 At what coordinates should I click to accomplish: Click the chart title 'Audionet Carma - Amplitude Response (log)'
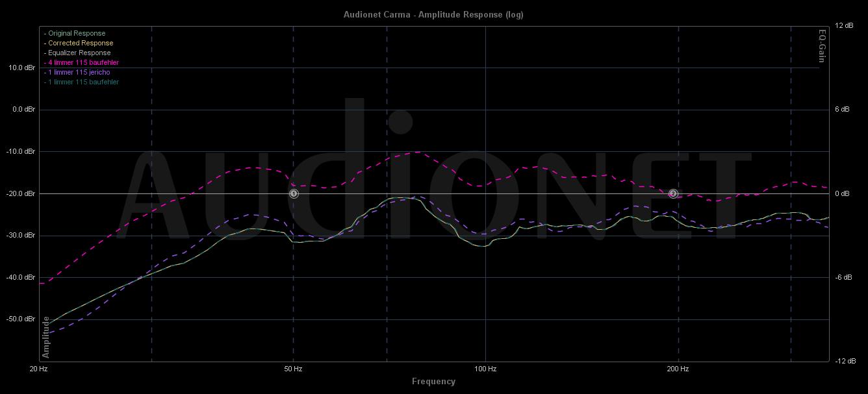point(433,14)
